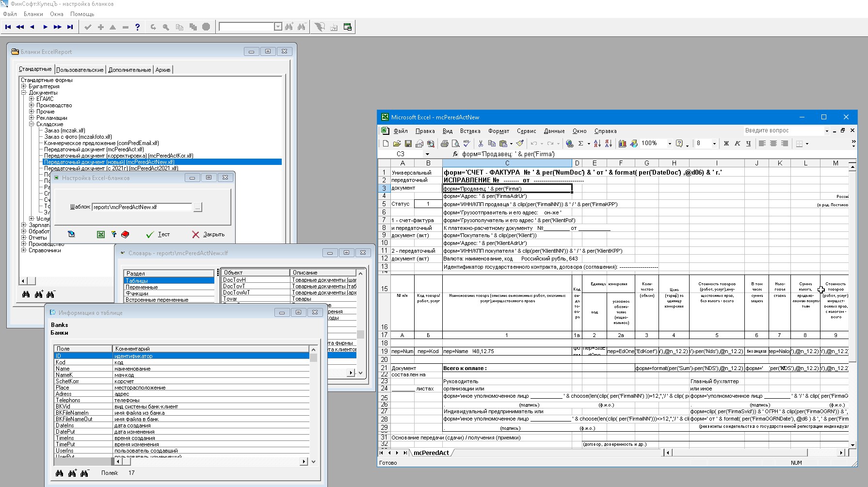Save the workbook using Excel's floppy icon
The height and width of the screenshot is (487, 868).
(x=408, y=144)
